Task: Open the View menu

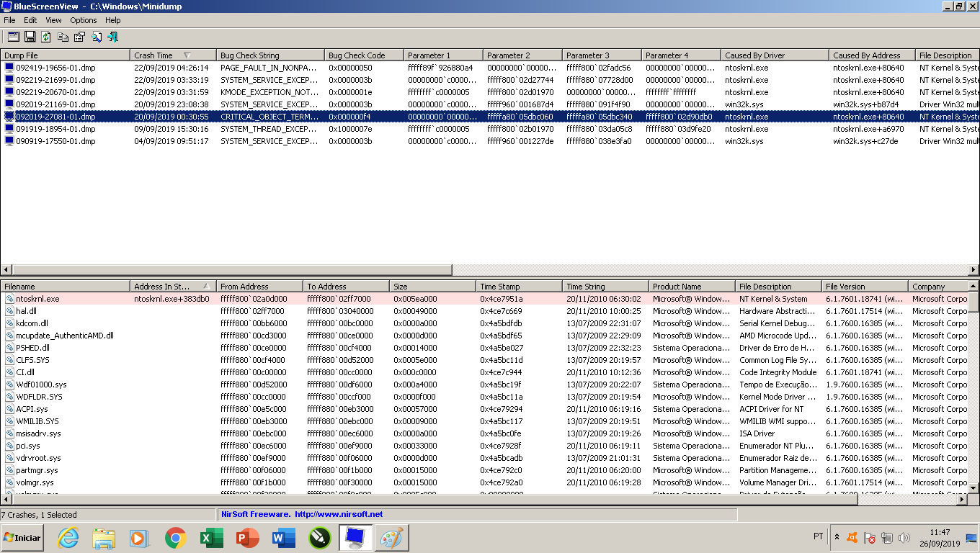Action: click(54, 20)
